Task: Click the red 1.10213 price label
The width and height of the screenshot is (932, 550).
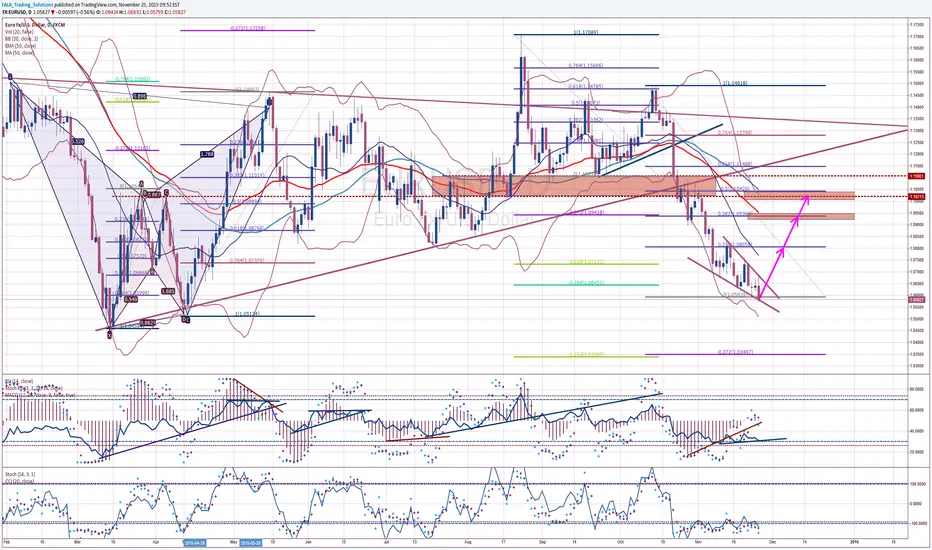Action: pos(916,196)
